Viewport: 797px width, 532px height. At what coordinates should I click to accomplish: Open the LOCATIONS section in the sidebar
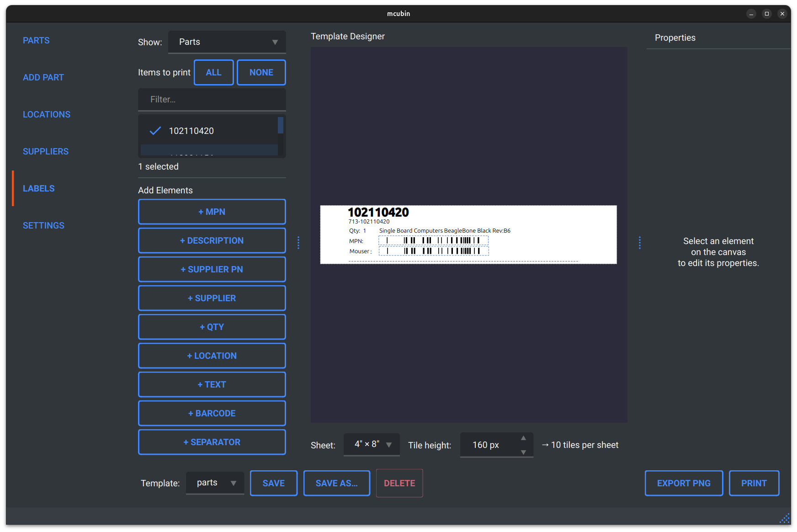[47, 114]
